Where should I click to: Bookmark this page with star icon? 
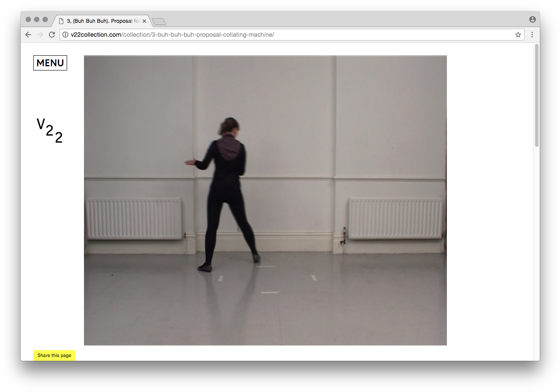[518, 35]
